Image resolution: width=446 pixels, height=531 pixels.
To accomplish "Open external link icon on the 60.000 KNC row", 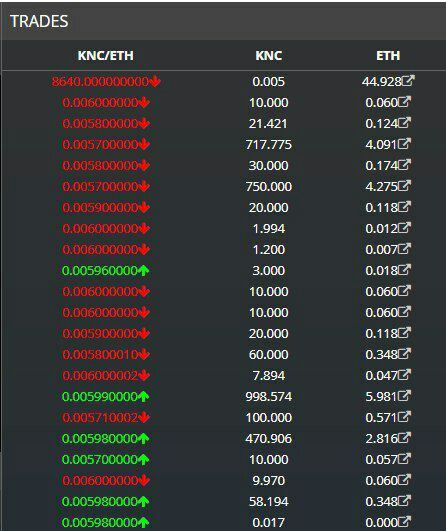I will point(404,354).
